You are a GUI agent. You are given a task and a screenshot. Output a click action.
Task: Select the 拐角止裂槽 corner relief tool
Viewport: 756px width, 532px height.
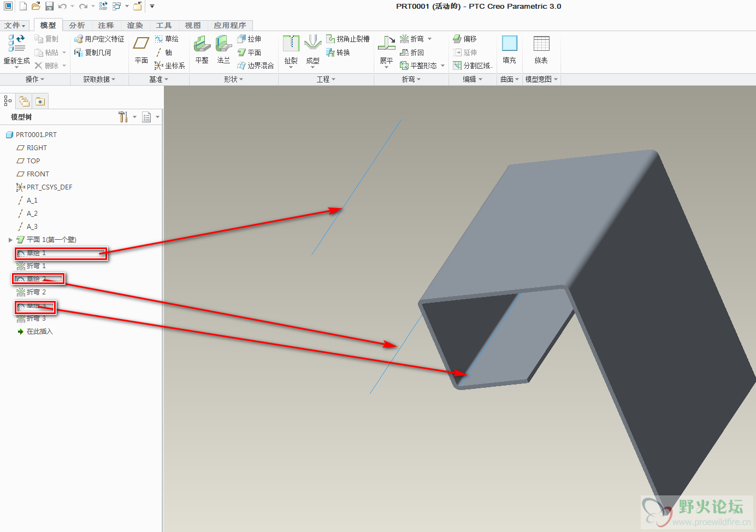click(x=348, y=39)
